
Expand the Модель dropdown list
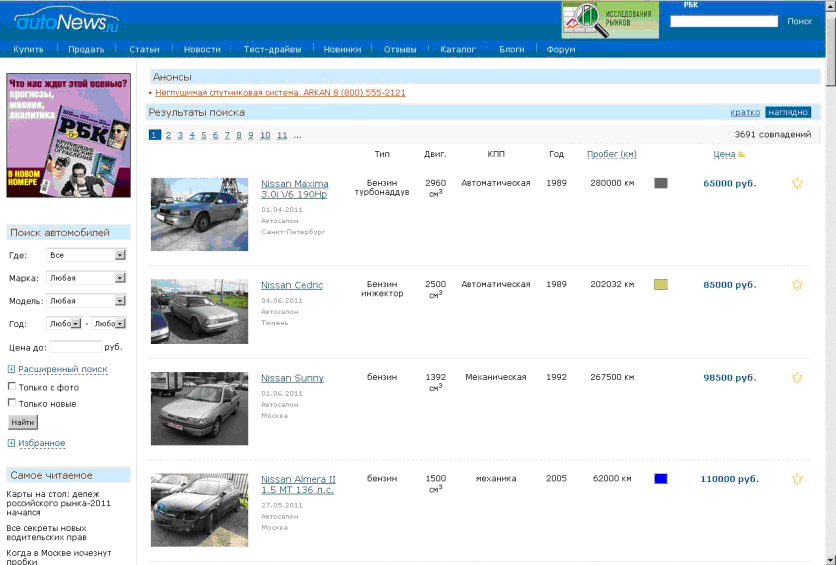tap(87, 300)
